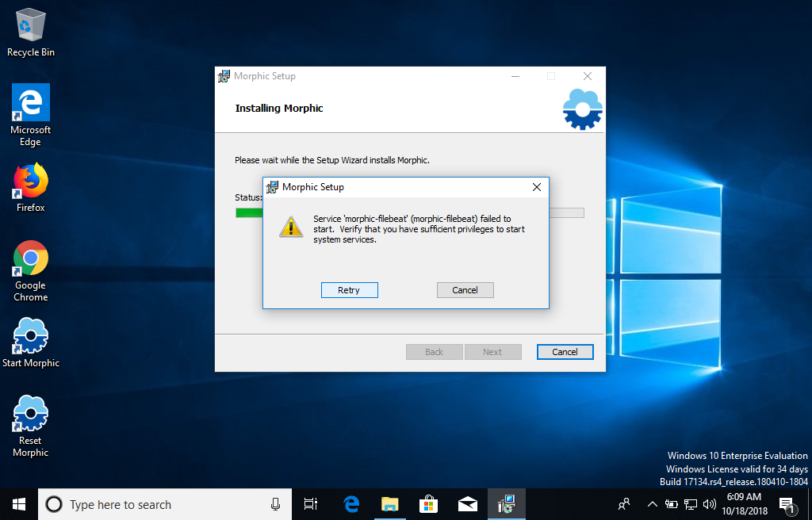Click the 'Installing Morphic' heading text

[279, 109]
